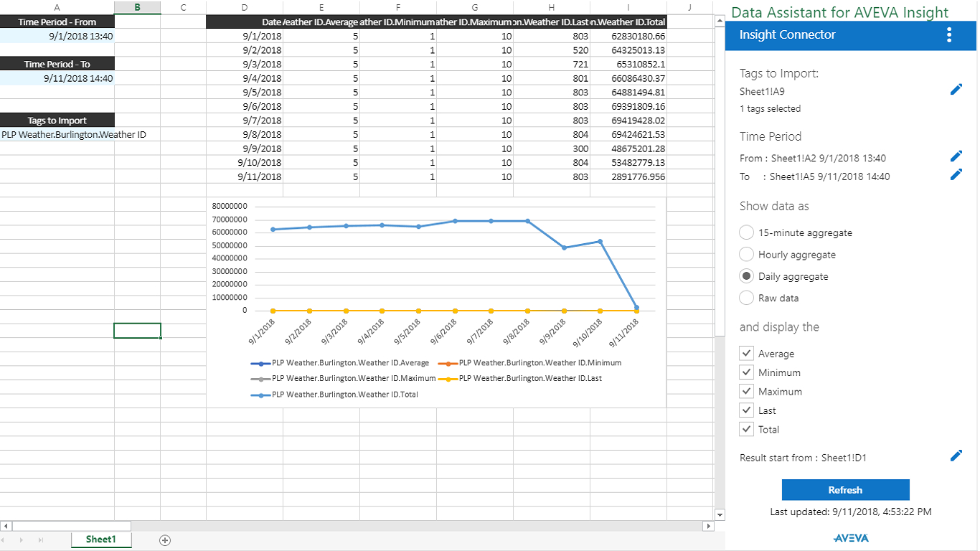Click Weather ID.Maximum chart legend entry

(343, 378)
